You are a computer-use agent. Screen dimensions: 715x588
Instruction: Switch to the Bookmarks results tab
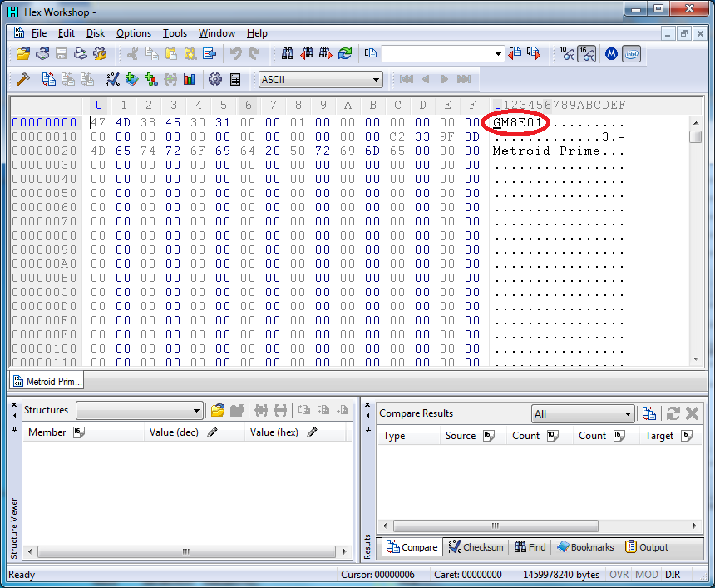585,547
